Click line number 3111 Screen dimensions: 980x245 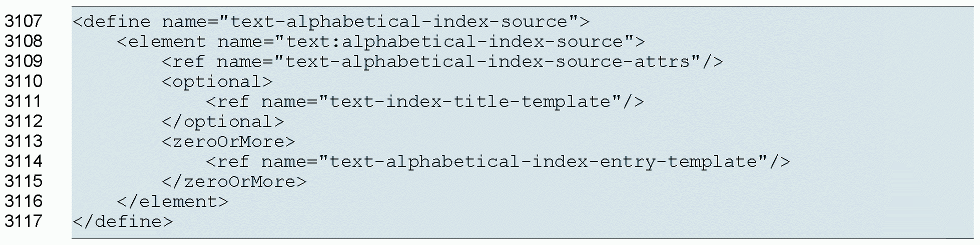(24, 101)
